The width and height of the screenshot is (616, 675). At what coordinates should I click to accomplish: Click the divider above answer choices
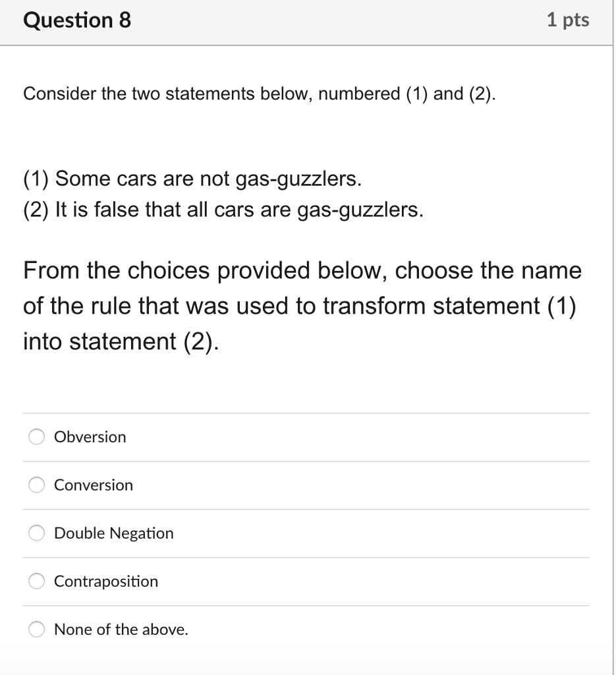tap(306, 412)
